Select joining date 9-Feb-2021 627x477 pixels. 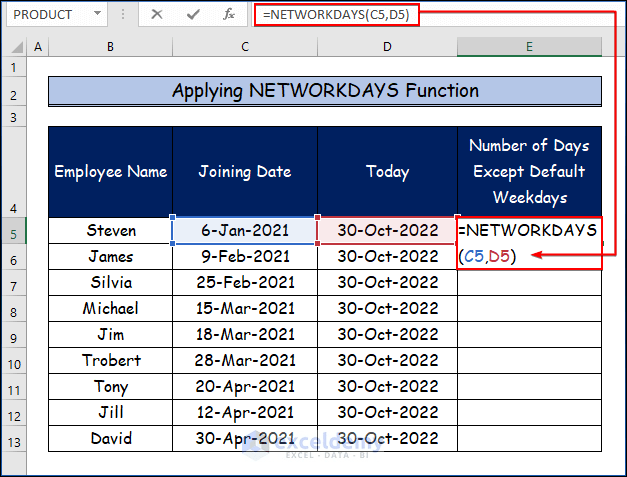click(245, 257)
